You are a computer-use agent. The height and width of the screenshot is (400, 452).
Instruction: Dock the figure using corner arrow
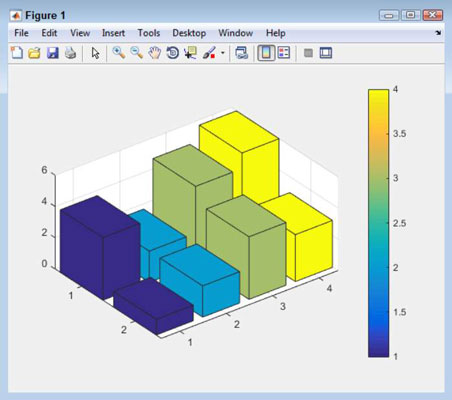click(x=438, y=33)
